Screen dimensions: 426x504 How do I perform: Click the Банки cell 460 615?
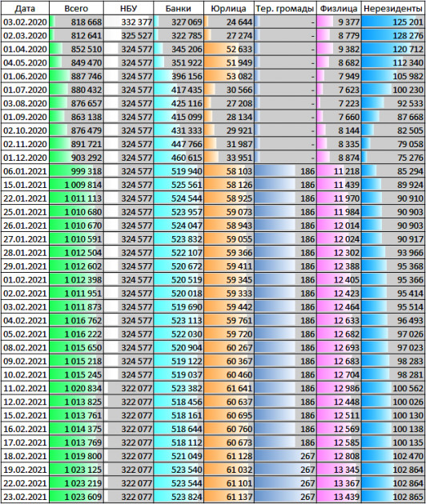(179, 158)
